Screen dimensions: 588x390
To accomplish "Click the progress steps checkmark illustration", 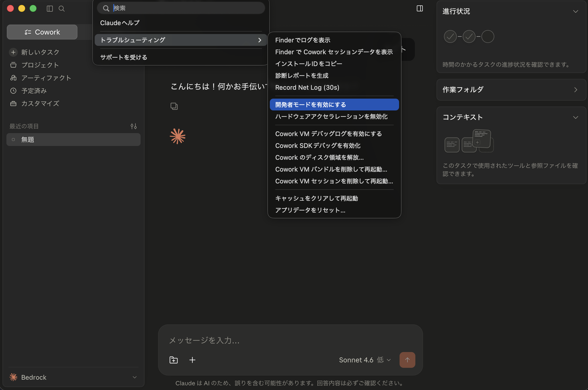I will pyautogui.click(x=469, y=36).
